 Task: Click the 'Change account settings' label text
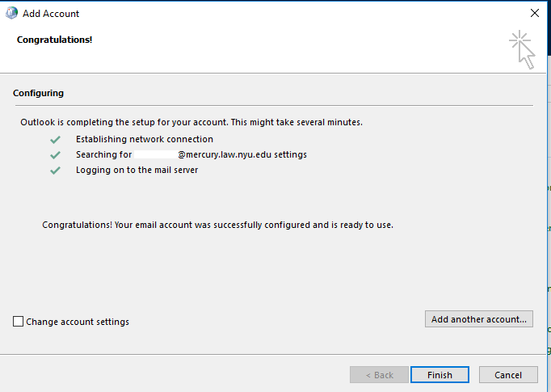[78, 322]
